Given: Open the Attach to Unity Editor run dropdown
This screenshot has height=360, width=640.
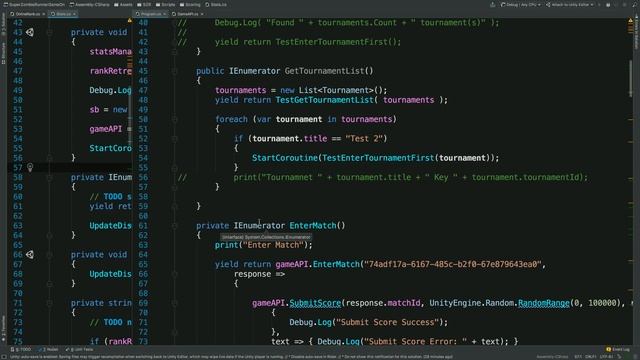Looking at the screenshot, I should pos(569,4).
